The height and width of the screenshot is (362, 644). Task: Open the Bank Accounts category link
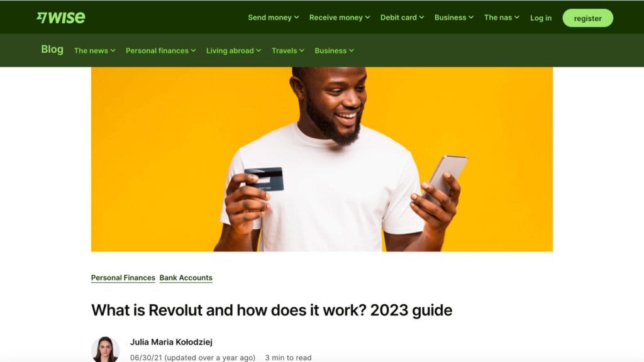pyautogui.click(x=186, y=278)
